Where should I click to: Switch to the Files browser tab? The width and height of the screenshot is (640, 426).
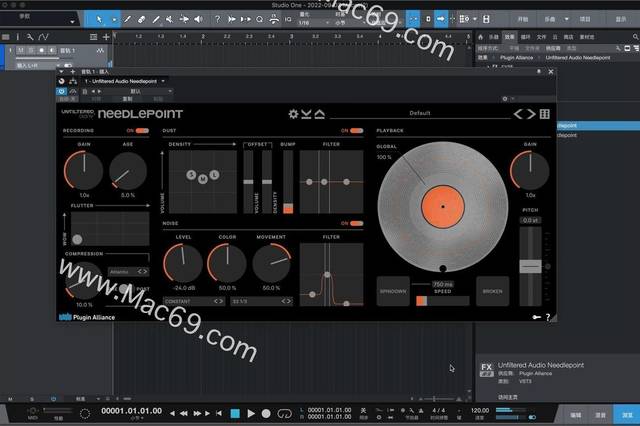pos(541,37)
